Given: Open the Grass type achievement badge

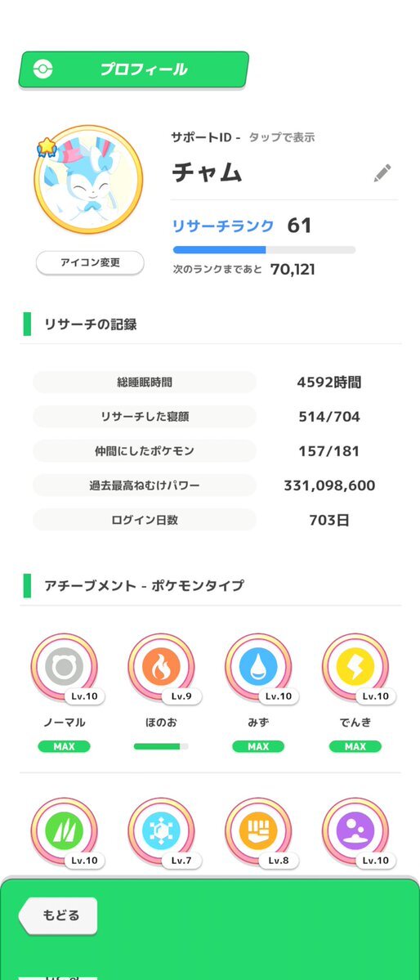Looking at the screenshot, I should coord(65,831).
